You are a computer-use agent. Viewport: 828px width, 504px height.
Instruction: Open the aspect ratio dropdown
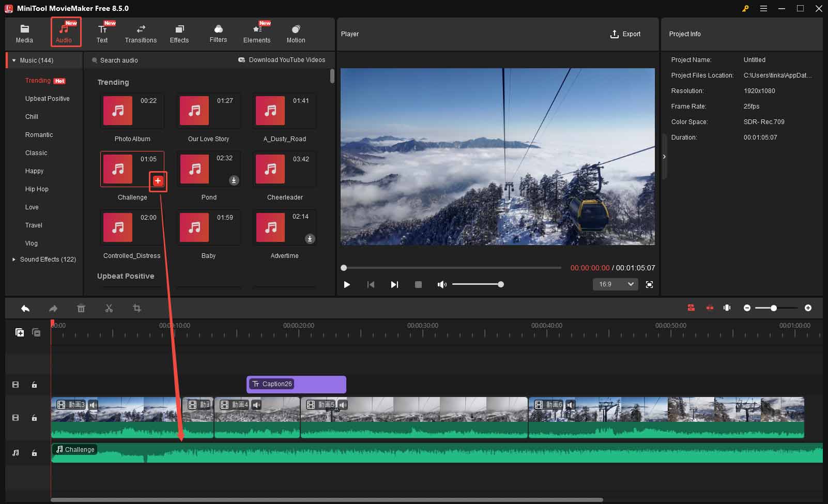615,284
